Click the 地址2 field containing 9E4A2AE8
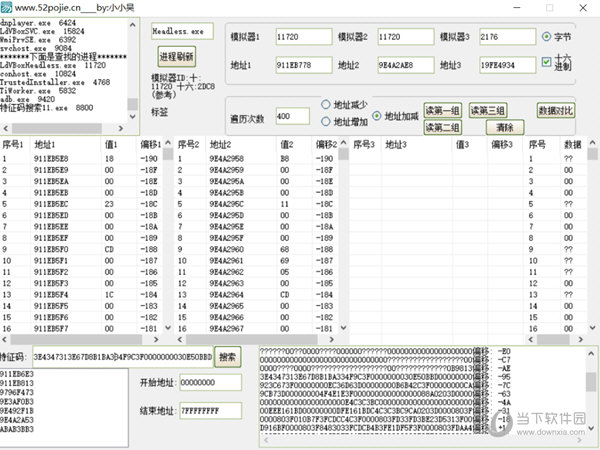 406,65
